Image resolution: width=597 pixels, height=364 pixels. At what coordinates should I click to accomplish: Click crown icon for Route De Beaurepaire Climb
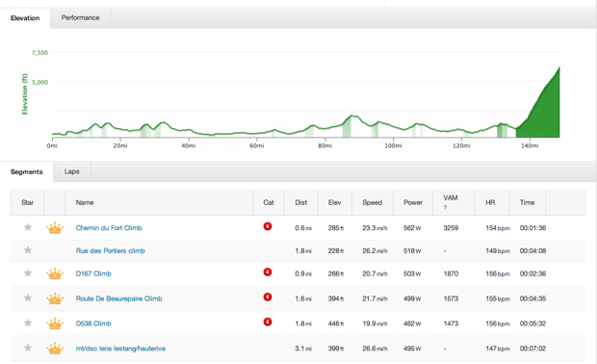tap(55, 299)
